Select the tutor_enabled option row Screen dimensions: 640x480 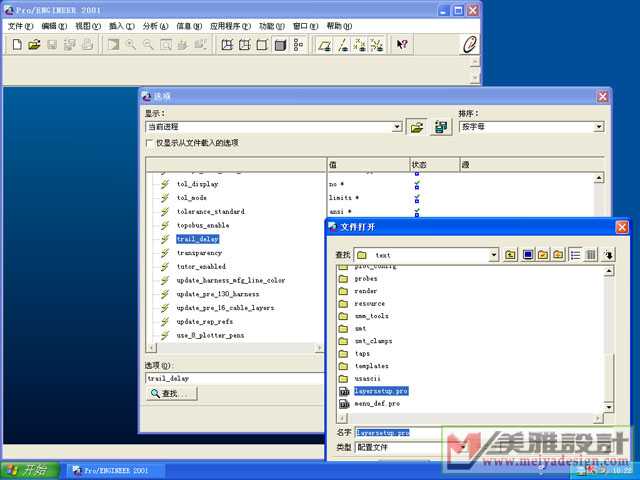201,267
